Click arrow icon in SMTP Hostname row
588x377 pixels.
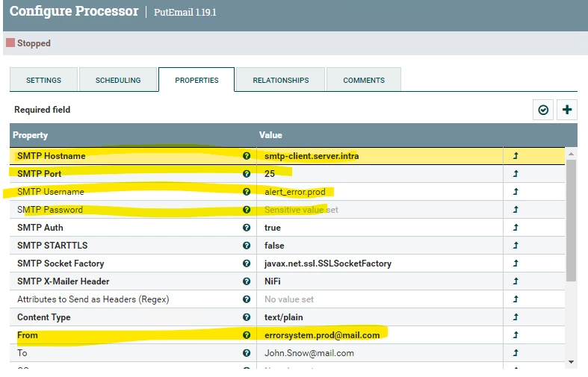coord(516,156)
